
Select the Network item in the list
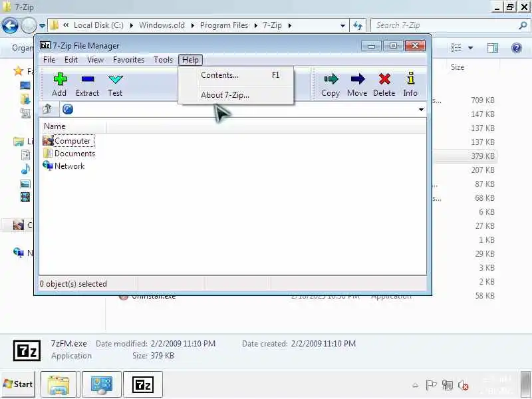click(63, 166)
